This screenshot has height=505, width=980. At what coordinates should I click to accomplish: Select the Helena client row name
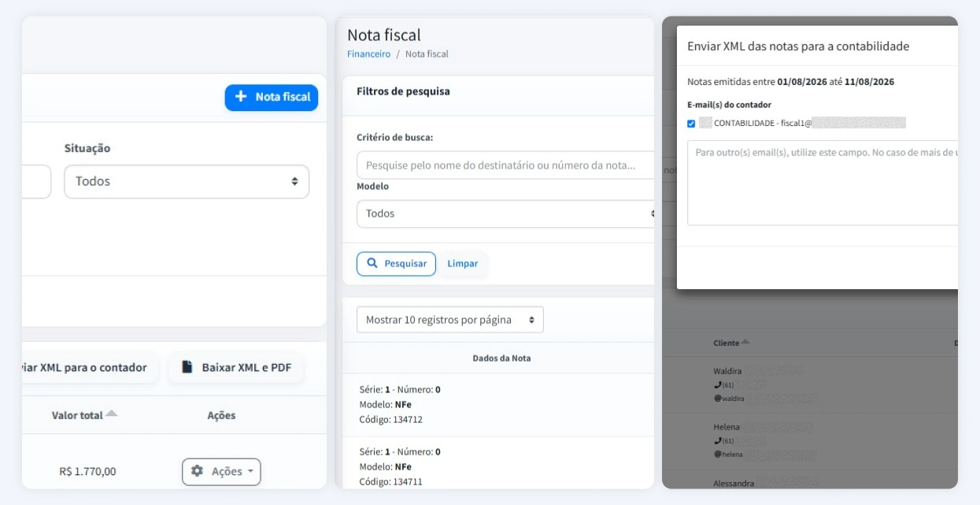[x=727, y=427]
